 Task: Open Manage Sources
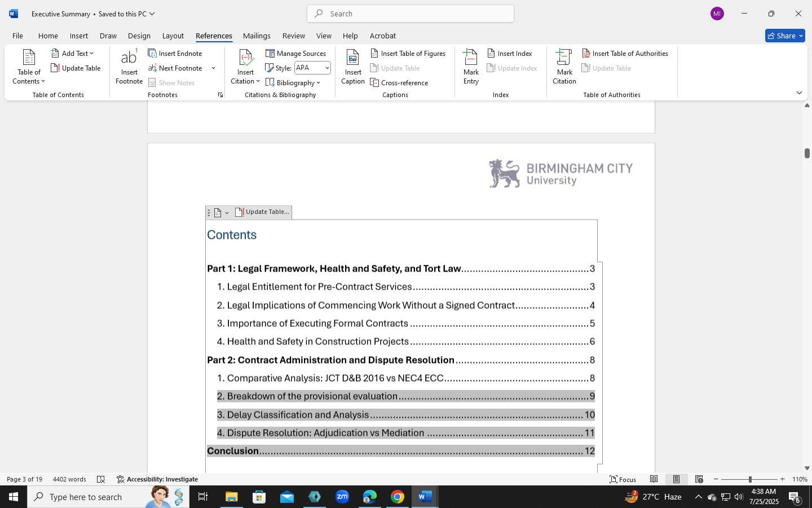coord(296,53)
